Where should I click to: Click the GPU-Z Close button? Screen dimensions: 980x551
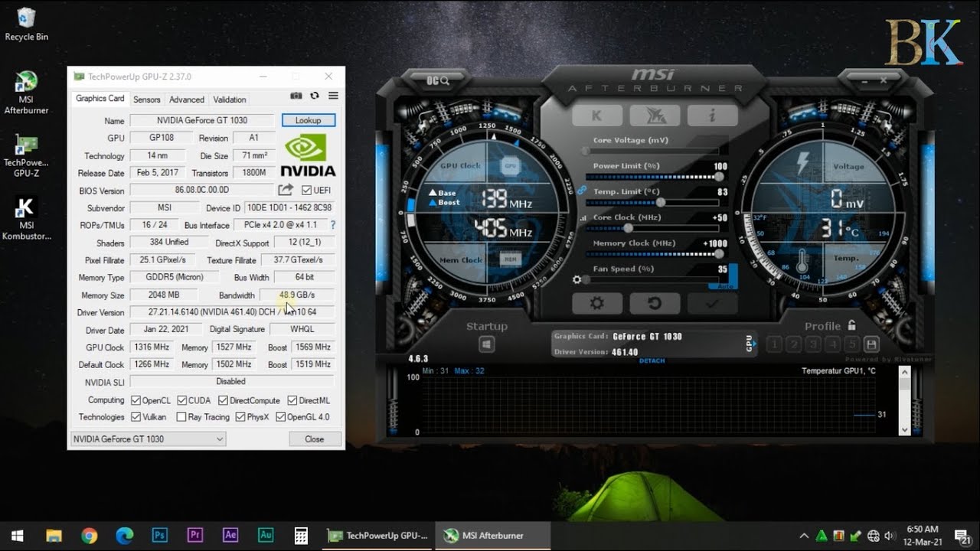click(315, 439)
